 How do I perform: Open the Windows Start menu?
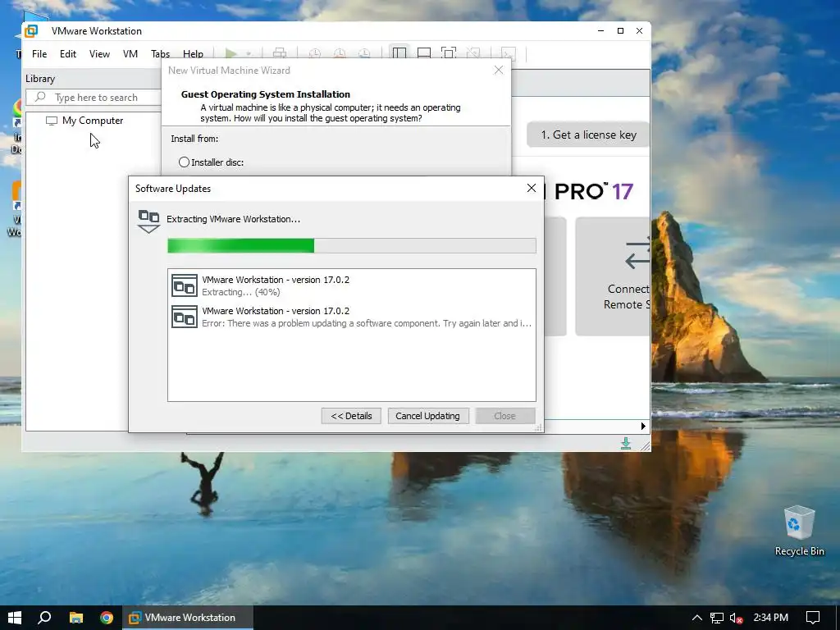point(15,618)
